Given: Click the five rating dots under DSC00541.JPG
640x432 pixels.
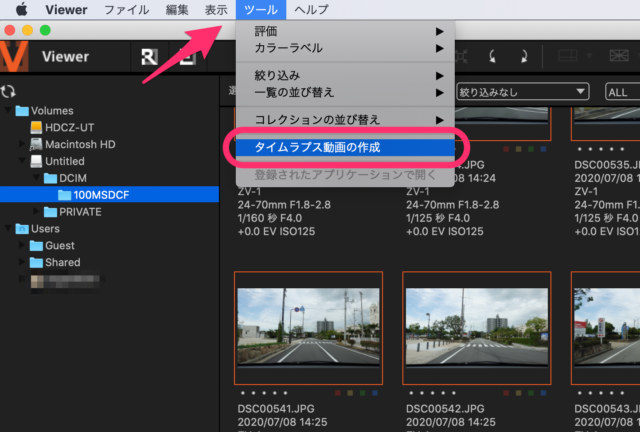Looking at the screenshot, I should (264, 393).
